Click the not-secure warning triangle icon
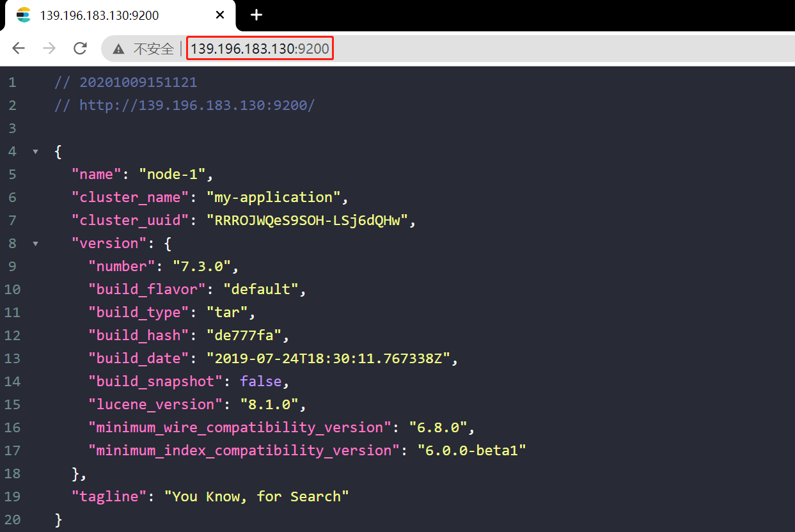Screen dimensions: 795x532 pos(118,49)
